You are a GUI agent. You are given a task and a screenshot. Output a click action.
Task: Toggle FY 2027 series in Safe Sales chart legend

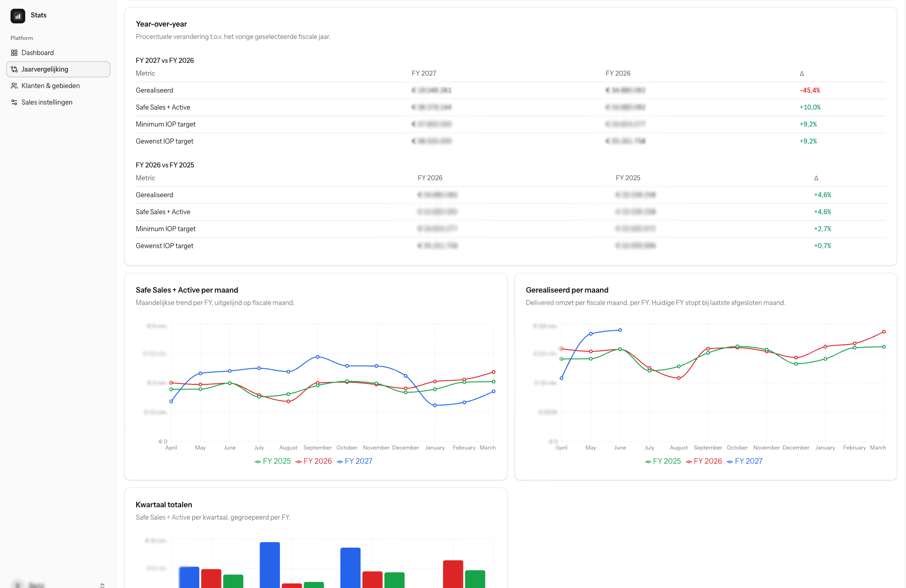pyautogui.click(x=355, y=461)
